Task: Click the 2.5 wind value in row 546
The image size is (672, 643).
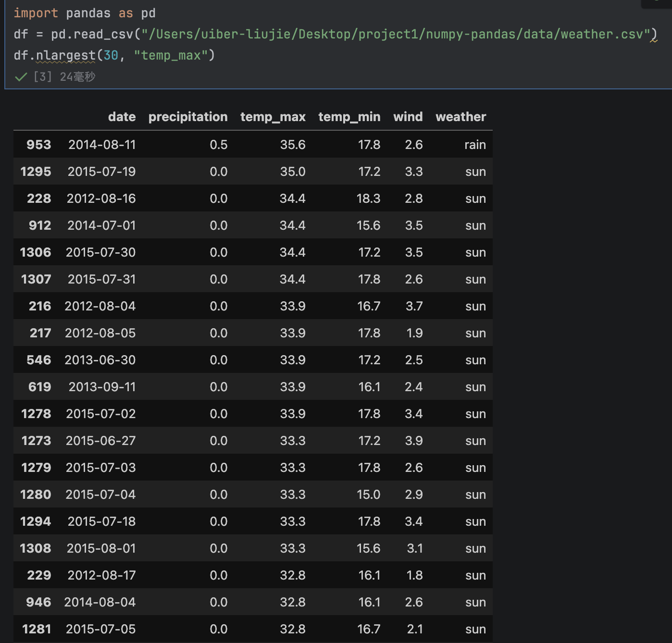Action: (x=413, y=360)
